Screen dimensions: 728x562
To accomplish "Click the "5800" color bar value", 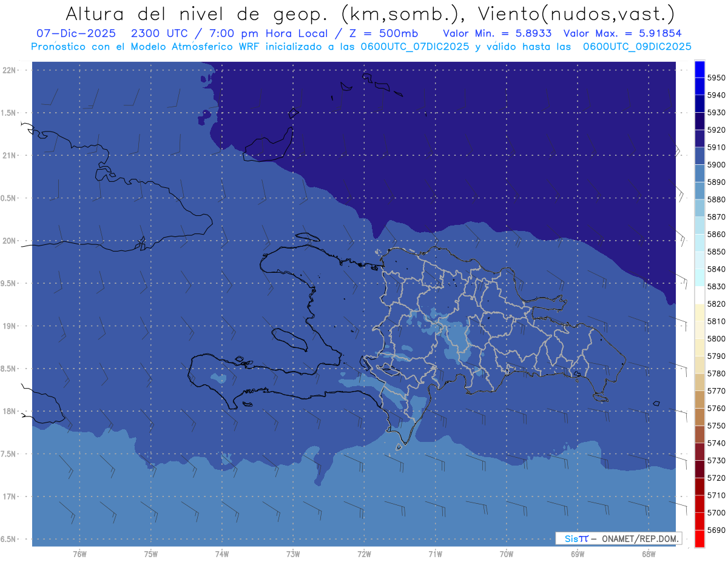I will [716, 338].
